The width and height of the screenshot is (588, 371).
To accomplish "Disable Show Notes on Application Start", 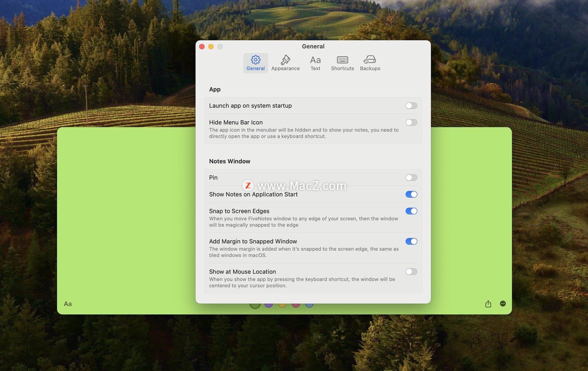I will 411,194.
